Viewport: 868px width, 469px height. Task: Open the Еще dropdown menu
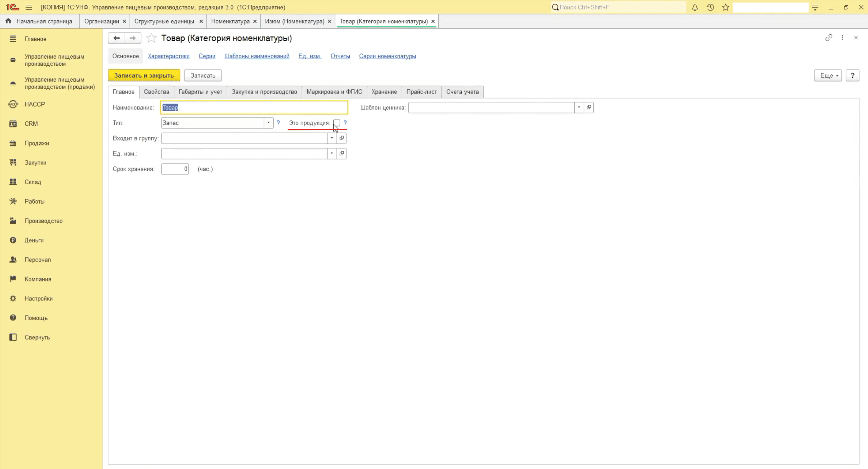point(828,76)
